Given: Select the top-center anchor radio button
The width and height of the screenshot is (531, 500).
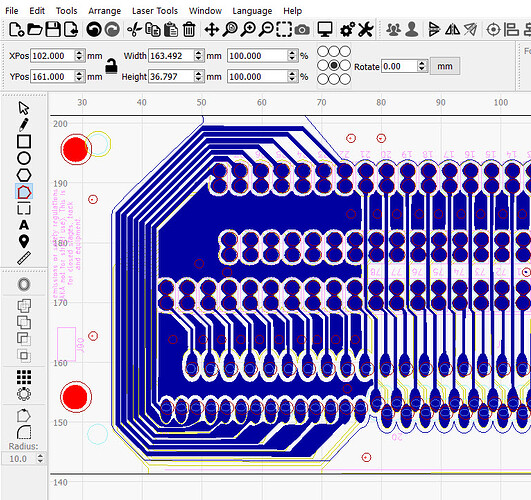Looking at the screenshot, I should click(x=334, y=51).
